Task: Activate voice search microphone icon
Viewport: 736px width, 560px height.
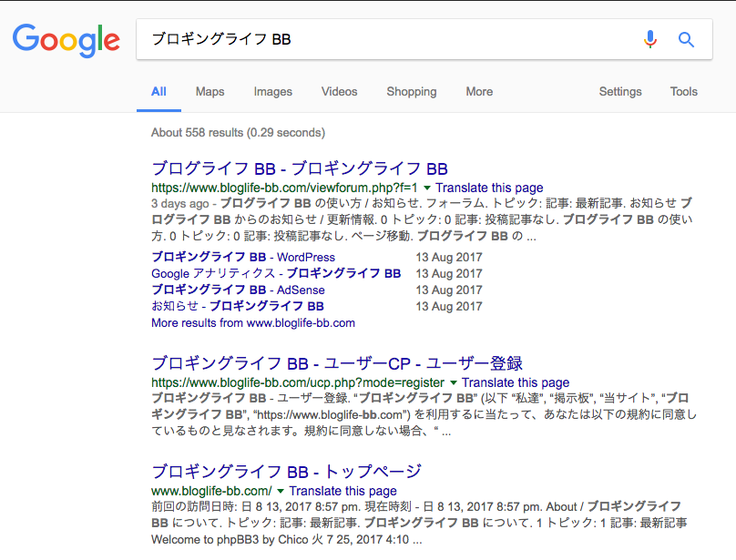Action: pos(650,39)
